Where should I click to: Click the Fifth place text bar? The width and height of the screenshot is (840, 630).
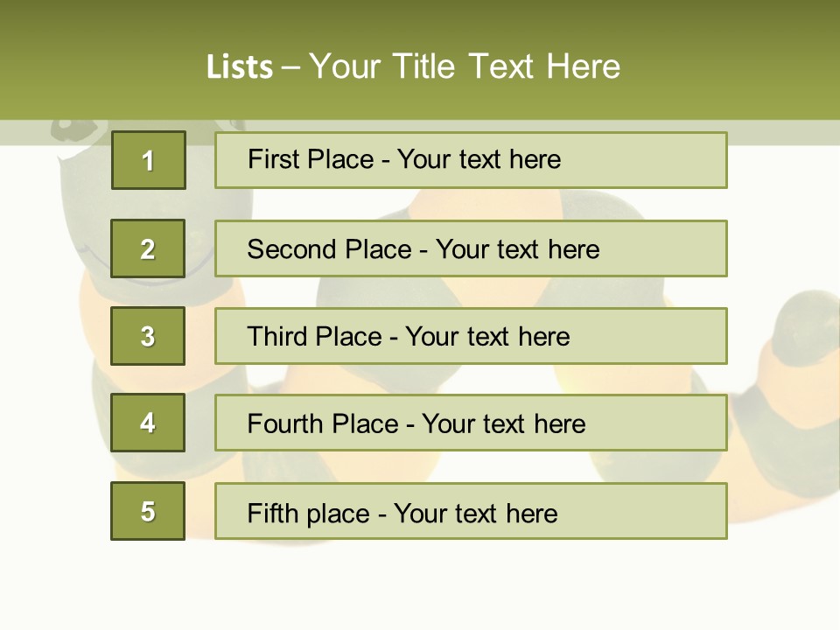[471, 511]
